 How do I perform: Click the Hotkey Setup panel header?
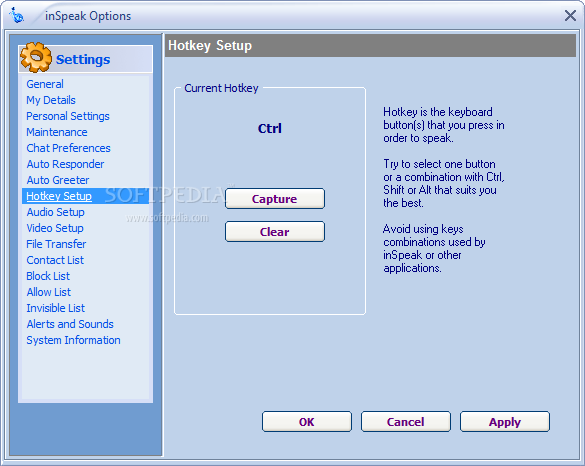[x=370, y=46]
